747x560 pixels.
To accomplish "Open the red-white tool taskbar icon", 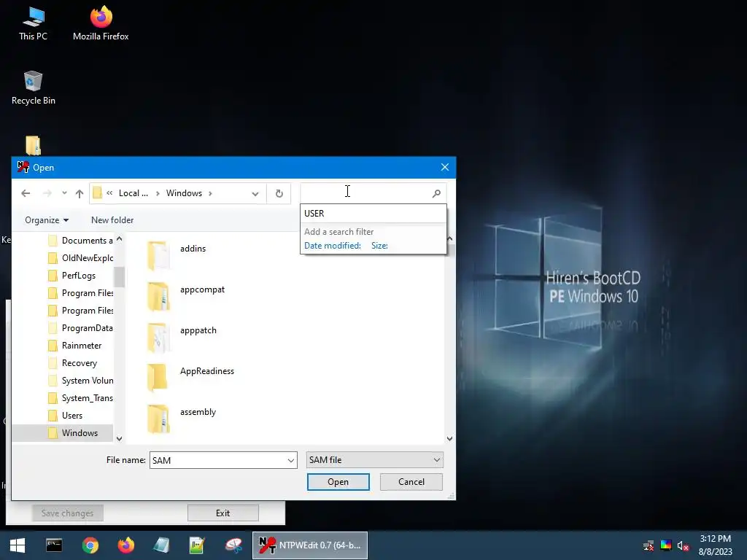I will tap(233, 545).
